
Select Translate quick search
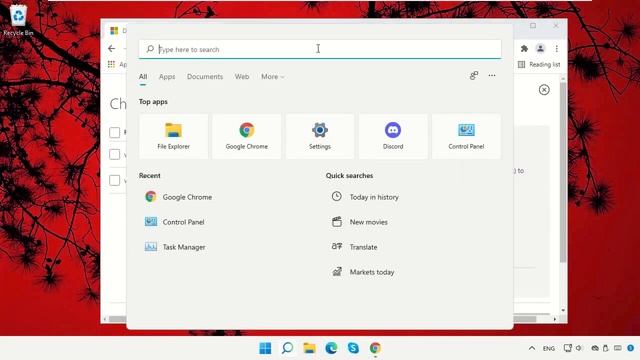coord(354,247)
